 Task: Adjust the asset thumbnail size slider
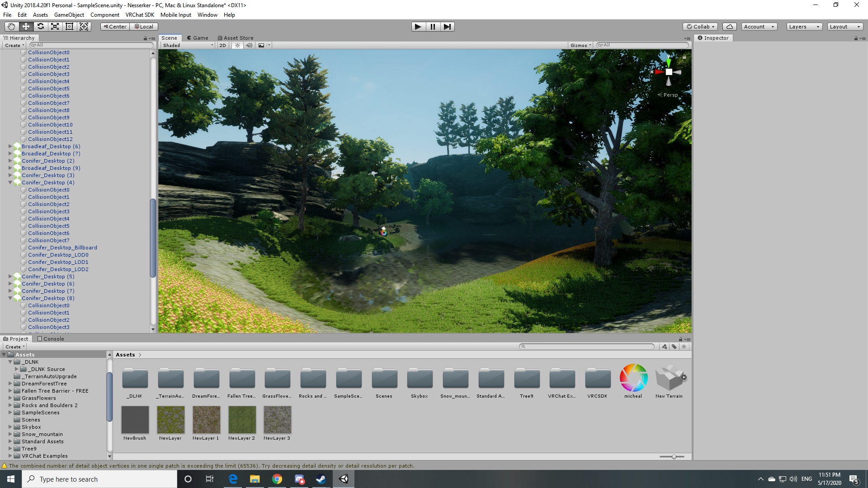point(674,456)
